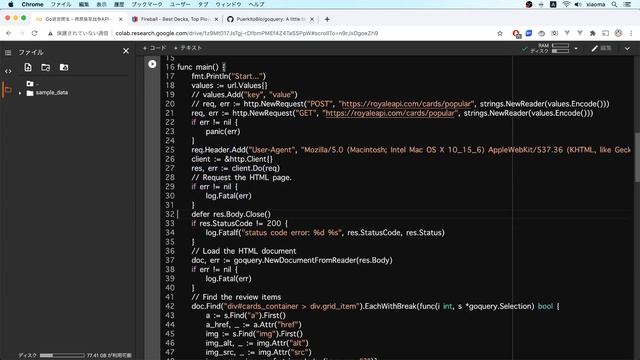This screenshot has width=640, height=360.
Task: Click the address bar URL
Action: pos(247,33)
